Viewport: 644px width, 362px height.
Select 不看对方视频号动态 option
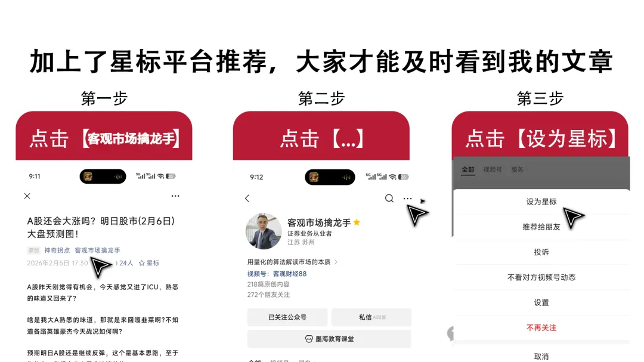tap(541, 277)
